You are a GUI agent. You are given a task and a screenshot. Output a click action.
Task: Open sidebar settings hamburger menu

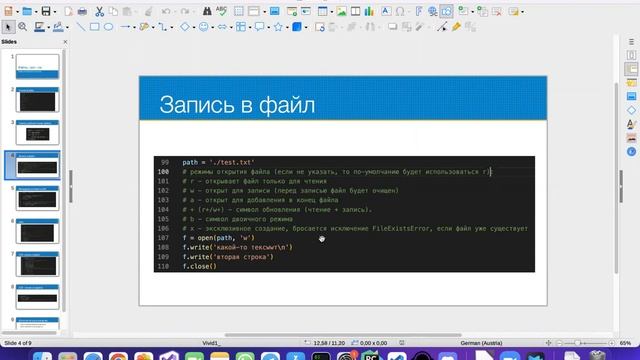[631, 42]
